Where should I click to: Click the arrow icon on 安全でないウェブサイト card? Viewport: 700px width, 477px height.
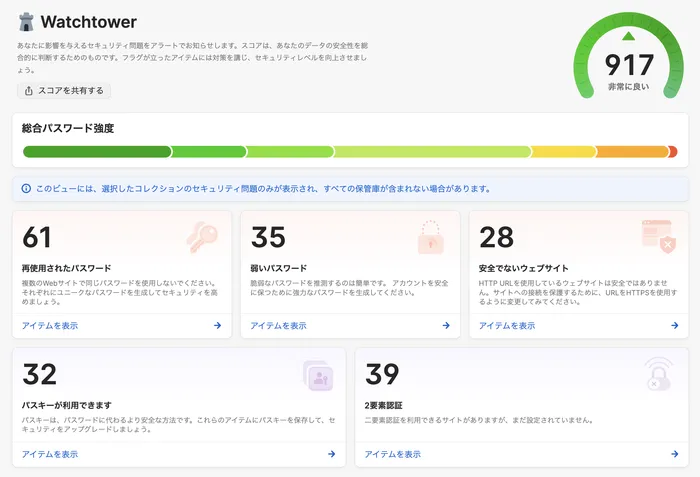tap(675, 326)
